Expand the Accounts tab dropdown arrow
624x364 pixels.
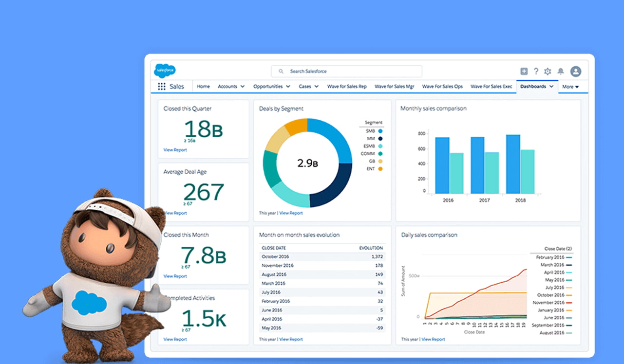point(242,87)
